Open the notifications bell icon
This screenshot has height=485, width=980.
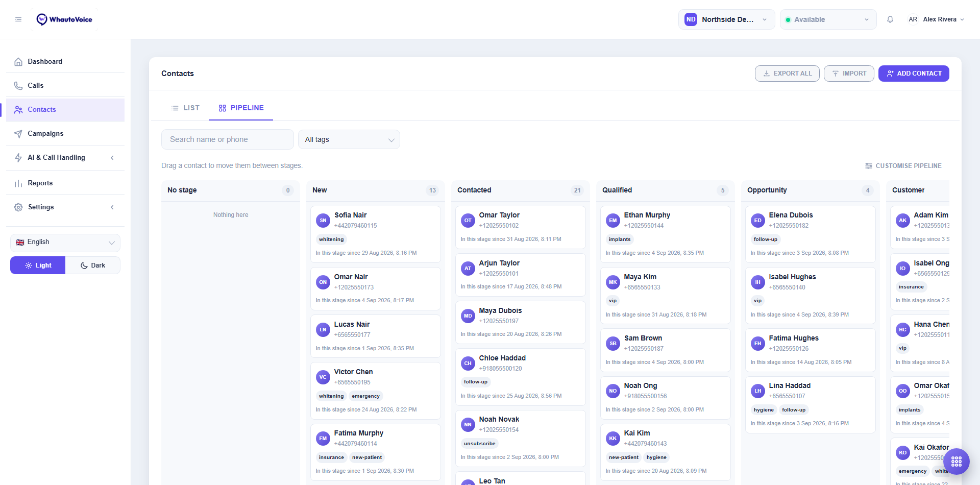[890, 19]
